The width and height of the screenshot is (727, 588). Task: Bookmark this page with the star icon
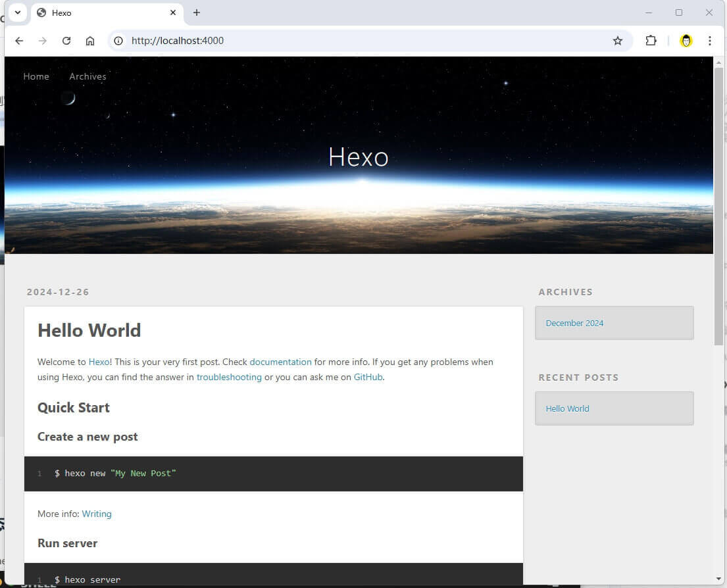pos(617,41)
